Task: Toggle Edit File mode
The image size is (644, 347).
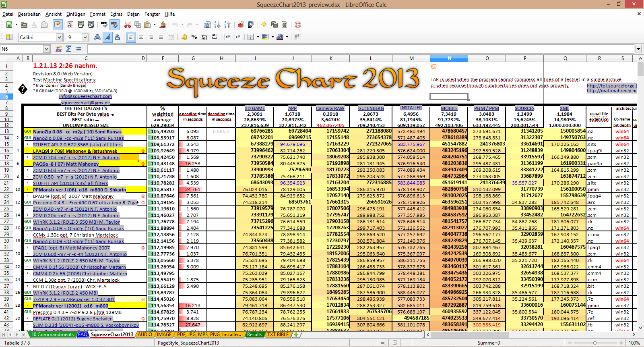Action: tap(58, 25)
